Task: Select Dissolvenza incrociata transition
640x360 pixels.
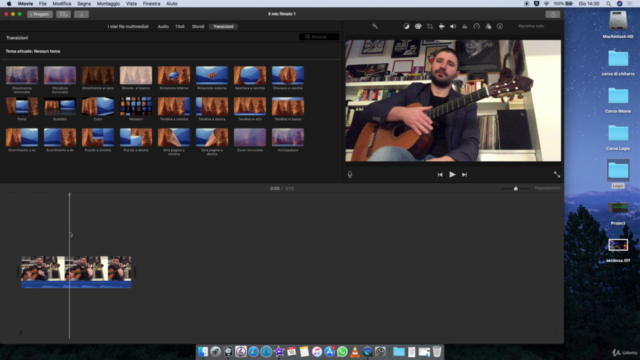Action: 22,76
